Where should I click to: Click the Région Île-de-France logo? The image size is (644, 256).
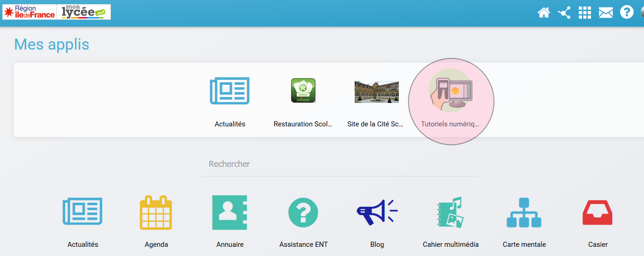click(29, 12)
